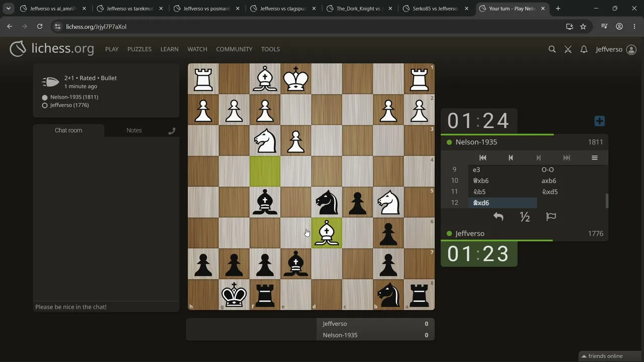Image resolution: width=644 pixels, height=362 pixels.
Task: Switch to The_Dork_Knight browser tab
Action: coord(359,9)
